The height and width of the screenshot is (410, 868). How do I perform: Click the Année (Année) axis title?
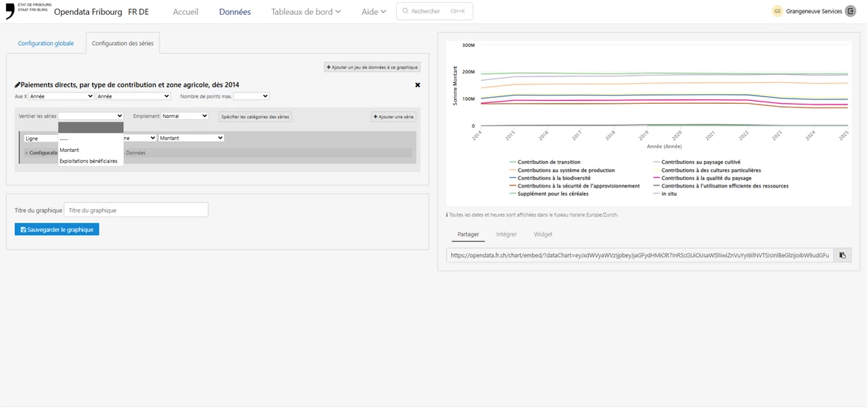point(664,147)
